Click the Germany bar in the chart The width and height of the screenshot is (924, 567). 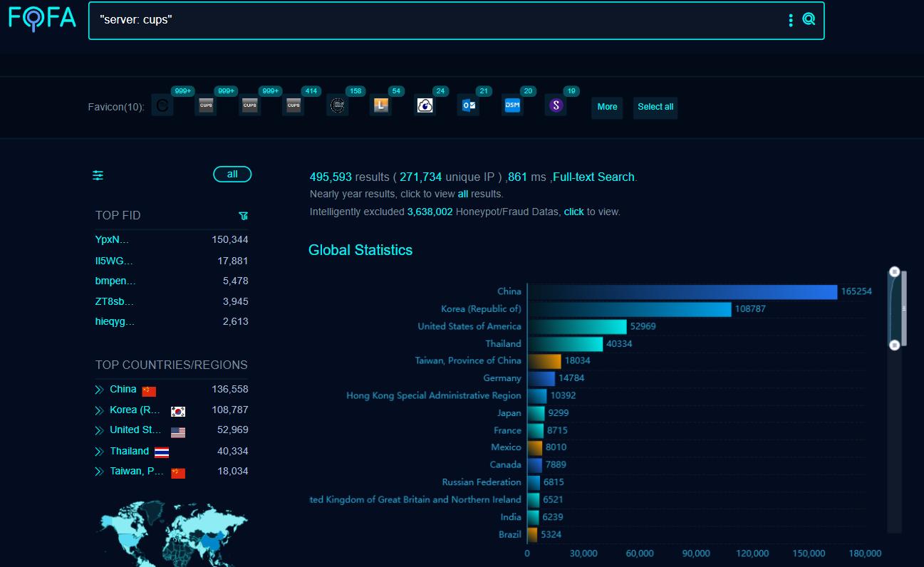541,378
